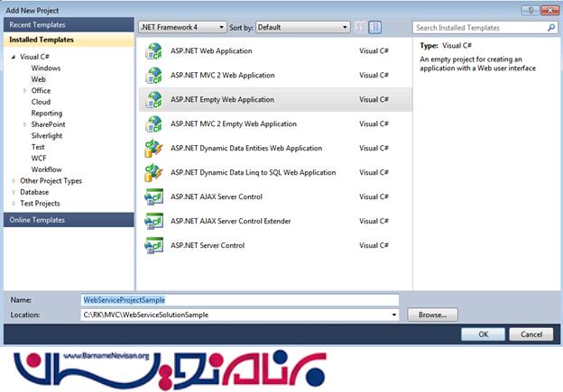This screenshot has height=392, width=563.
Task: Close the Add New Project dialog
Action: (x=549, y=10)
